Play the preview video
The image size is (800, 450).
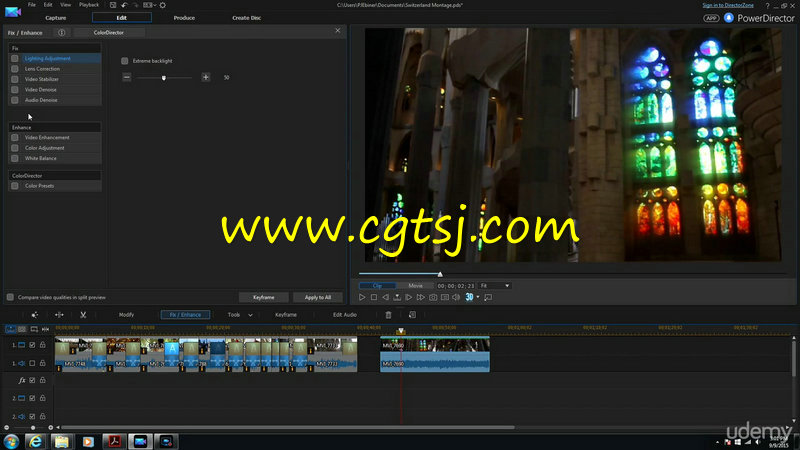[362, 297]
